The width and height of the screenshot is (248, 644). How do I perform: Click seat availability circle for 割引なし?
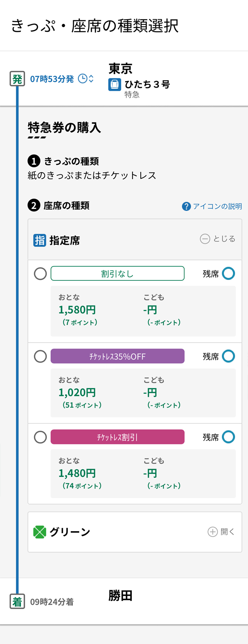click(x=229, y=274)
